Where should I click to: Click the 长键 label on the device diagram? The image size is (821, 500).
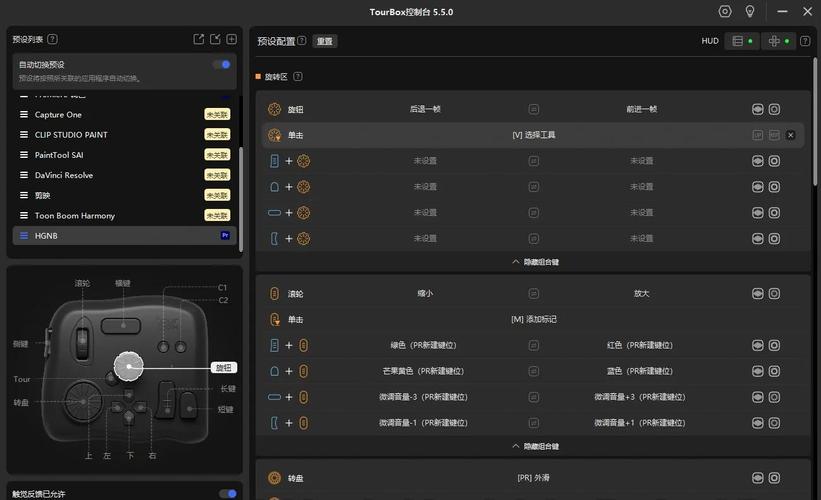[x=228, y=388]
